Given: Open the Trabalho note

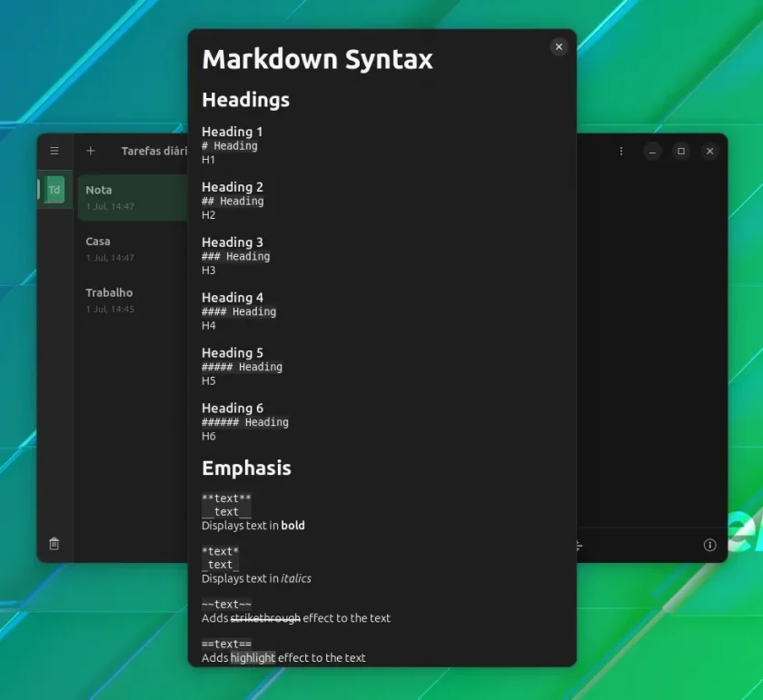Looking at the screenshot, I should tap(133, 301).
